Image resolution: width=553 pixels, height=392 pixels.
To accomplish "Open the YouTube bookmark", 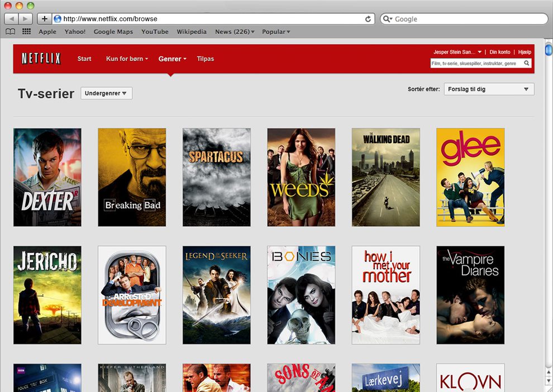I will point(155,32).
